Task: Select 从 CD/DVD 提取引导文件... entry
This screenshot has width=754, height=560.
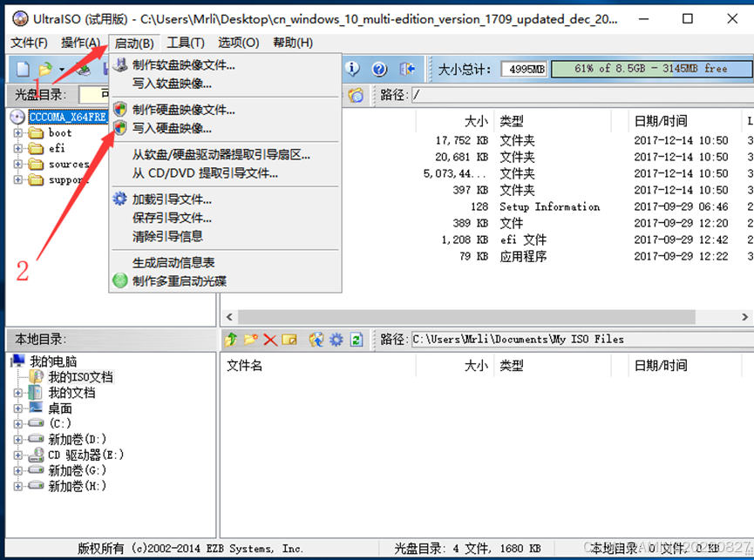Action: (x=226, y=173)
